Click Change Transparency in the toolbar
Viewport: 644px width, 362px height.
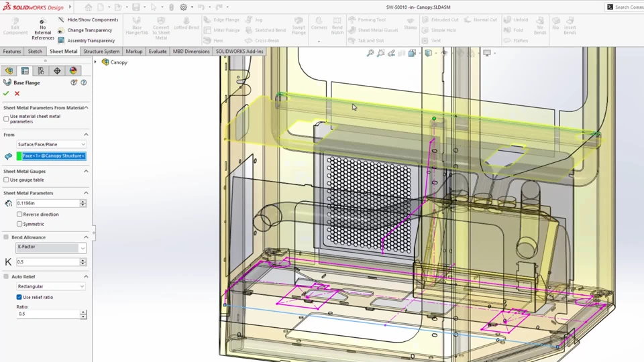click(x=89, y=30)
